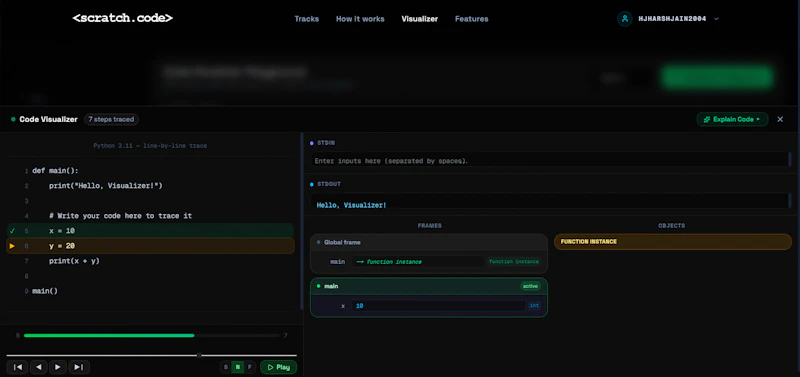Jump to the last trace step

(79, 367)
